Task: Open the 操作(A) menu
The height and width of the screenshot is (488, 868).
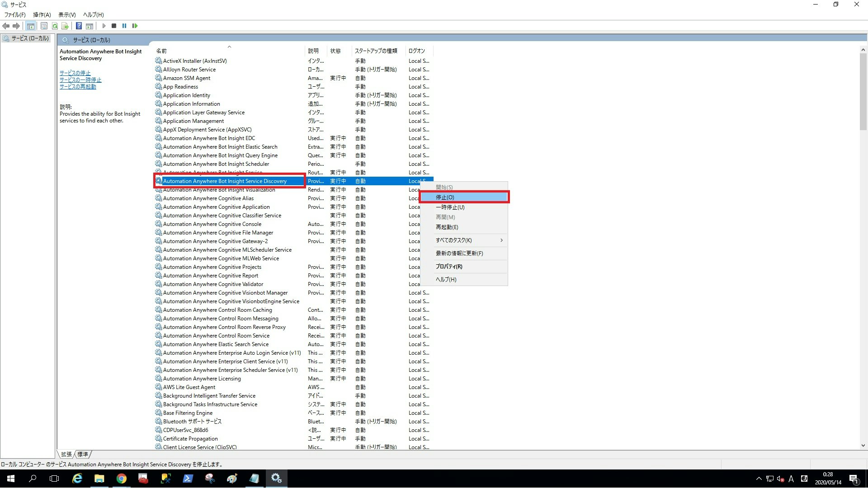Action: point(42,15)
